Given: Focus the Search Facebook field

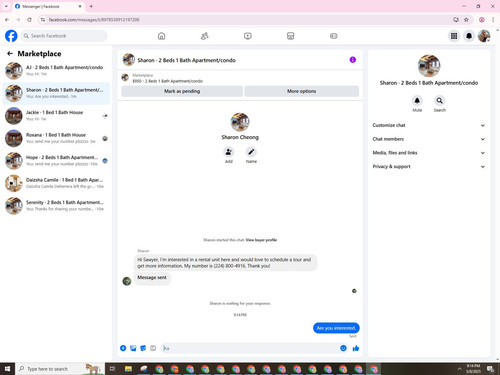Looking at the screenshot, I should [64, 36].
